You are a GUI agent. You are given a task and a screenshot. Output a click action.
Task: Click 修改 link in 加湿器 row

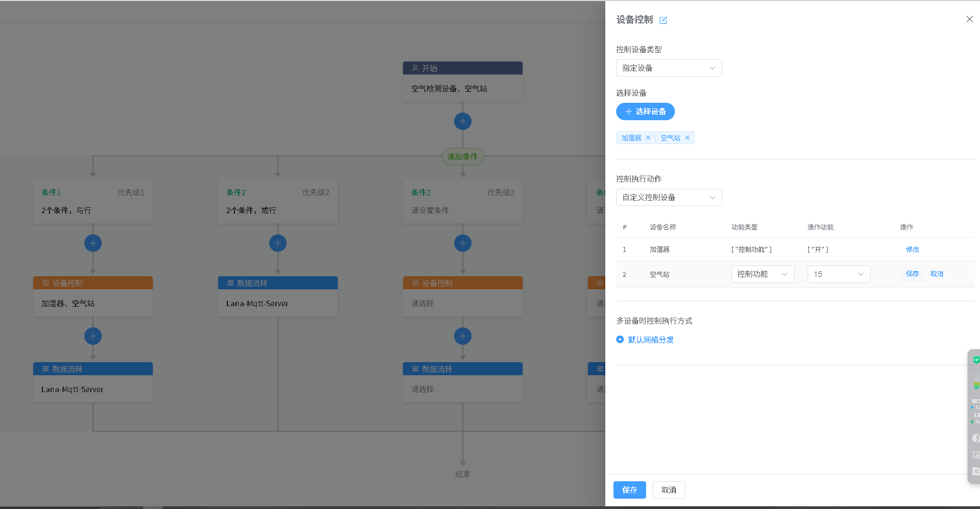point(912,249)
